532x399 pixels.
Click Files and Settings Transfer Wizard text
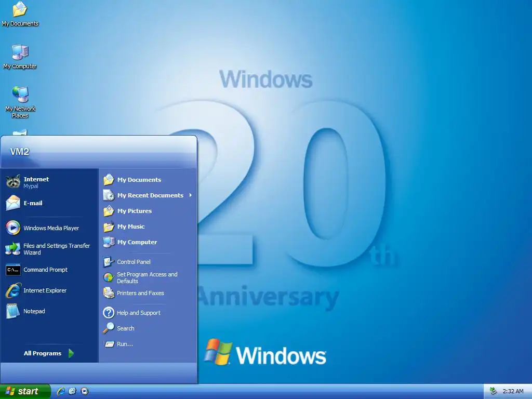click(57, 249)
